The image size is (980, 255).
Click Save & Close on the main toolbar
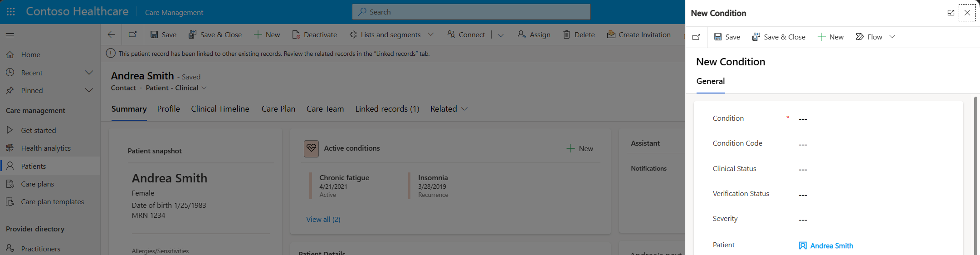tap(215, 34)
